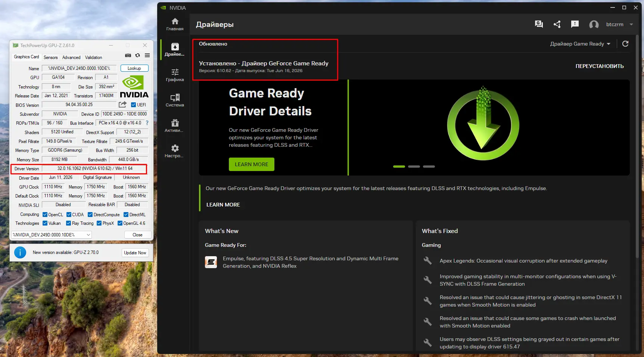644x357 pixels.
Task: Toggle the PhysX checkbox
Action: point(99,223)
